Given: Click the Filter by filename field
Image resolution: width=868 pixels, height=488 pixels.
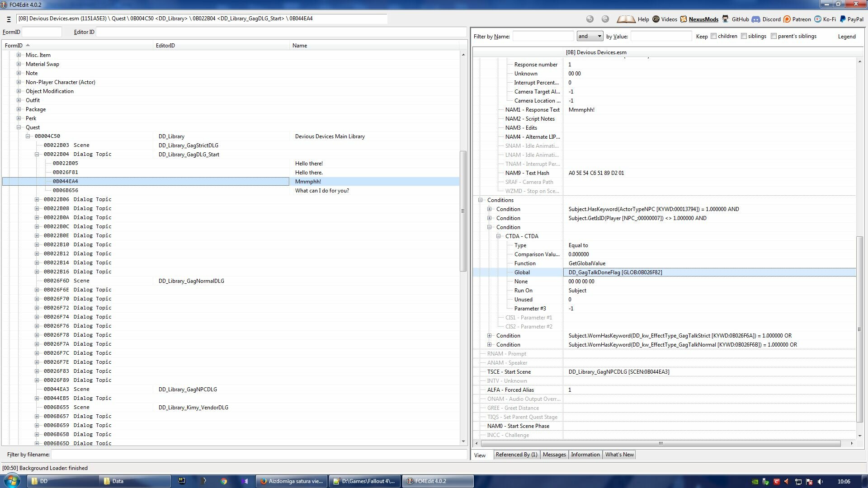Looking at the screenshot, I should pos(259,455).
